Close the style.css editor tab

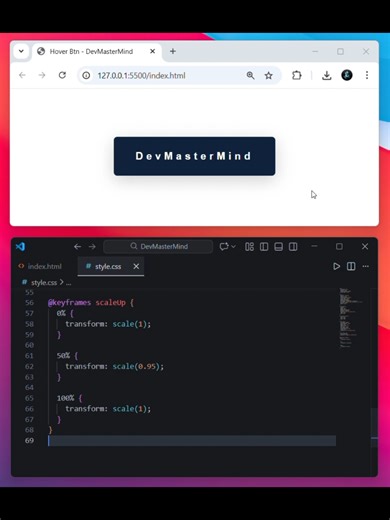click(136, 266)
